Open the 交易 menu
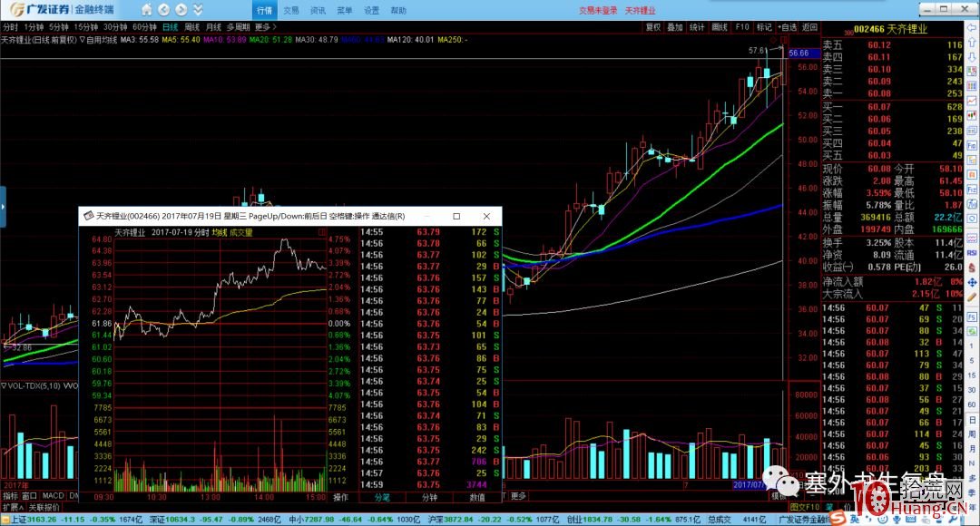 pos(291,11)
